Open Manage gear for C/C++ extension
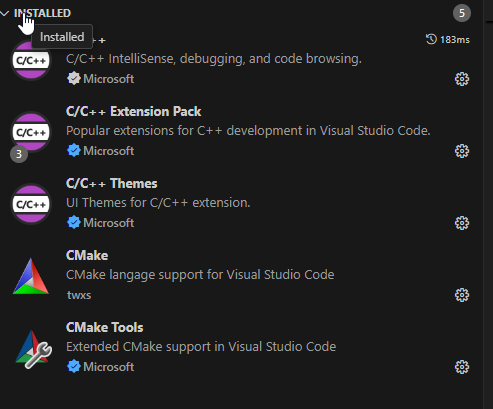This screenshot has width=493, height=409. (462, 79)
